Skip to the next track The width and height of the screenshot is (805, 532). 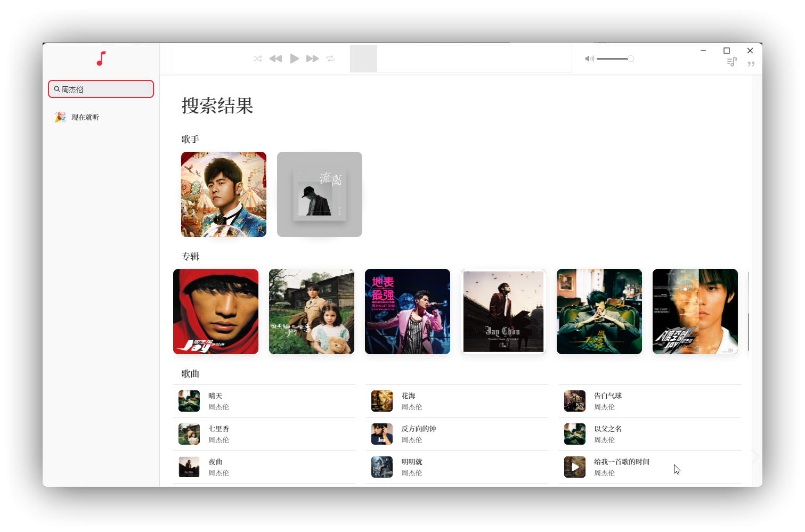pos(313,59)
